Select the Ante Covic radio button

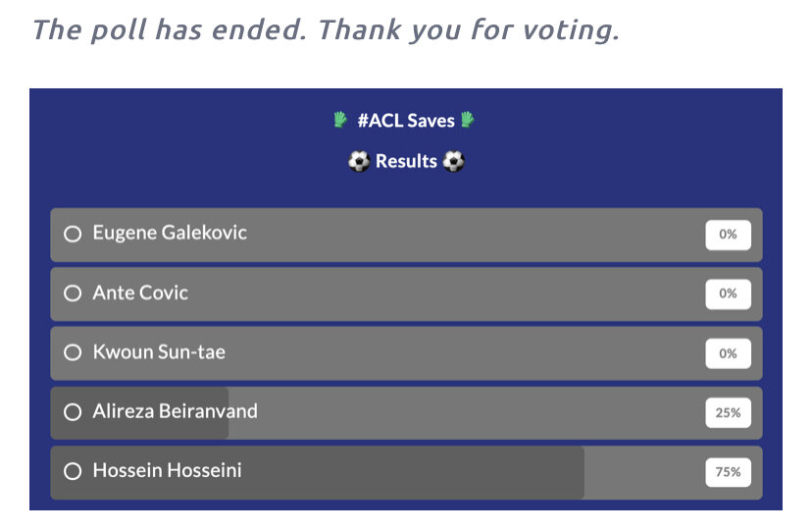point(72,293)
